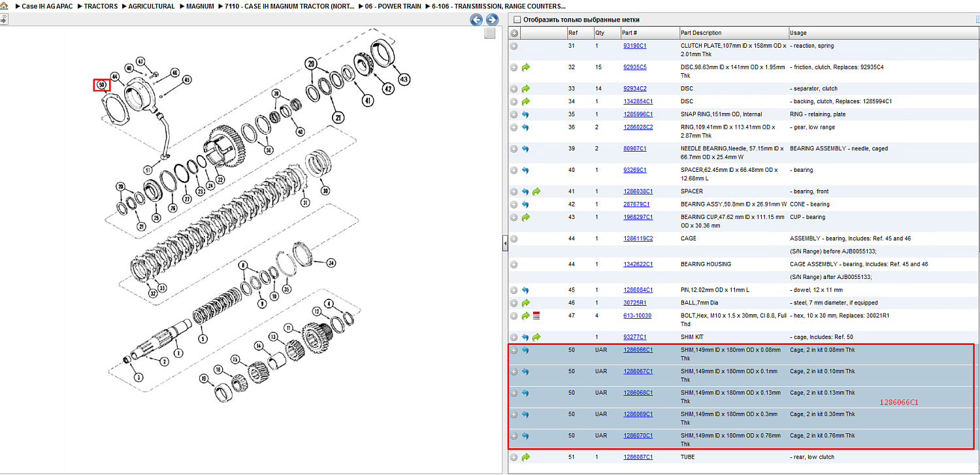
Task: Click the plus icon in the 1286119C2 row
Action: pyautogui.click(x=514, y=239)
